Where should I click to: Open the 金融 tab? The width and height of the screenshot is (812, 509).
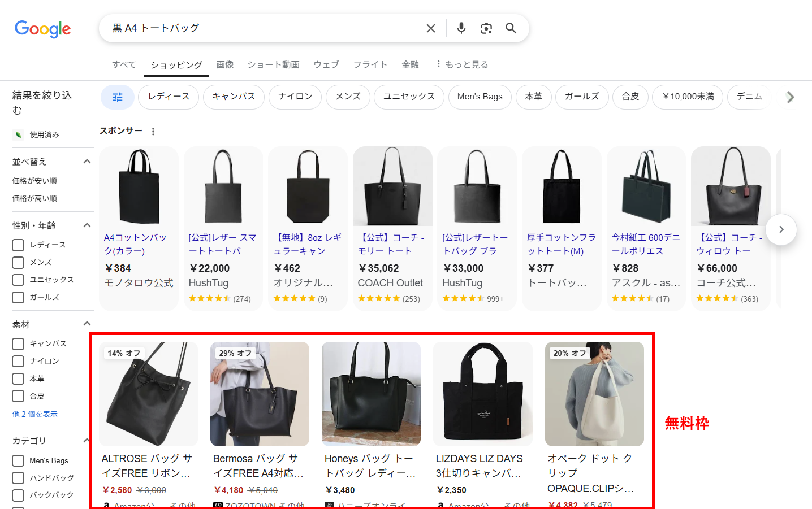coord(411,64)
